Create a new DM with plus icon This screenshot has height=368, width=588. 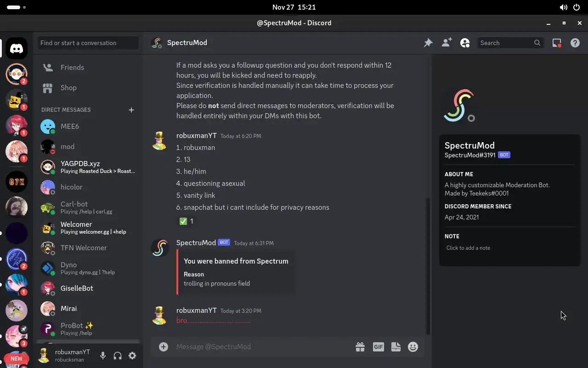pos(131,110)
